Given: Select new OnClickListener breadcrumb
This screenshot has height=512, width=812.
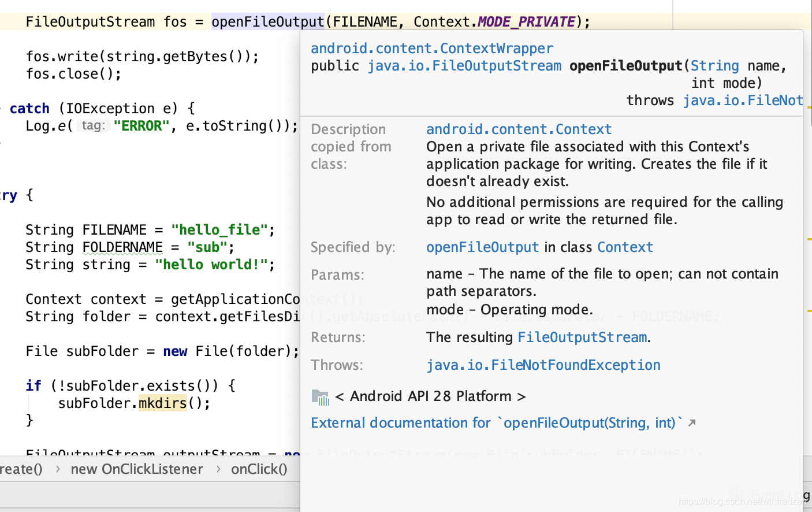Looking at the screenshot, I should click(x=137, y=469).
